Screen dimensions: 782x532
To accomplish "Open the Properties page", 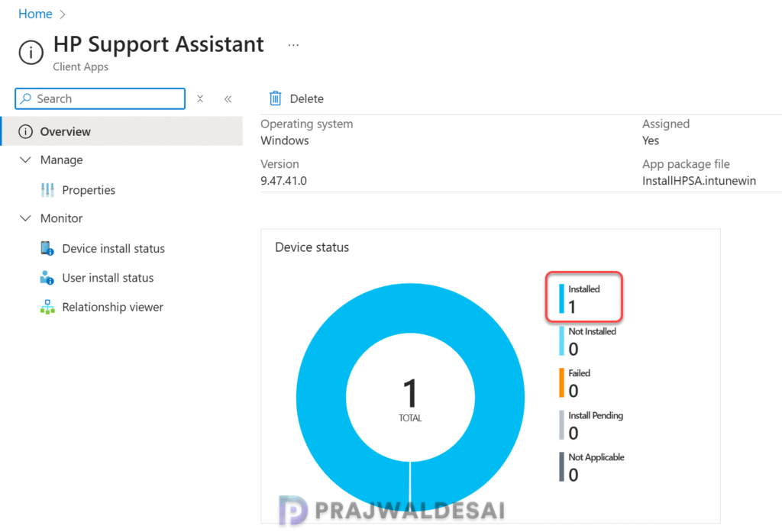I will pyautogui.click(x=89, y=190).
